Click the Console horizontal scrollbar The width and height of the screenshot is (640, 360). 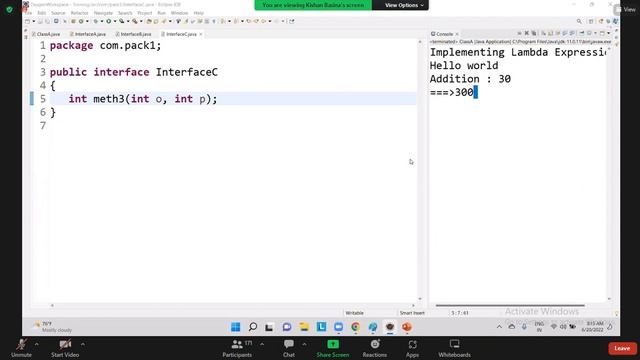[x=510, y=305]
